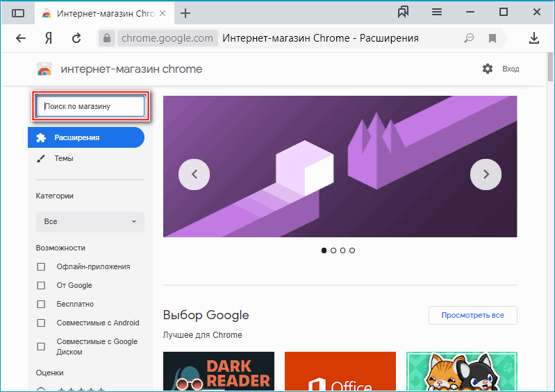Select the fourth carousel dot
Image resolution: width=555 pixels, height=392 pixels.
[352, 250]
